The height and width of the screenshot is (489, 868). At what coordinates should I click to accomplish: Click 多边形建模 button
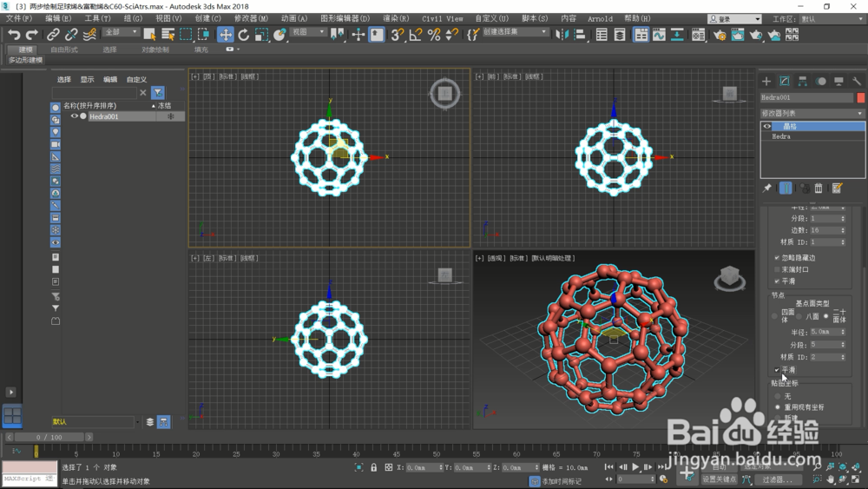(x=25, y=60)
